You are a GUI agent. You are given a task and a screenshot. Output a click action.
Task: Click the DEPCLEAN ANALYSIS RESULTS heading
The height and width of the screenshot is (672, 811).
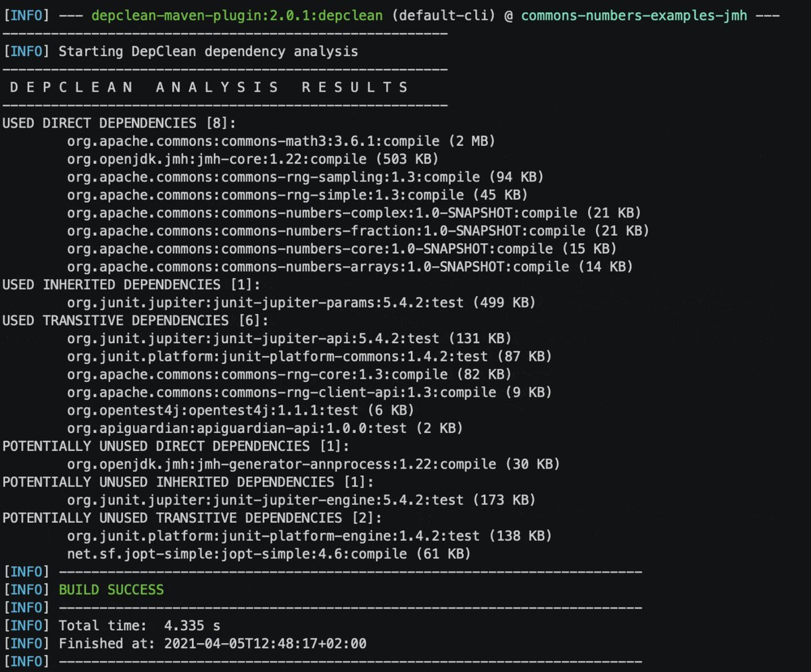click(x=209, y=87)
